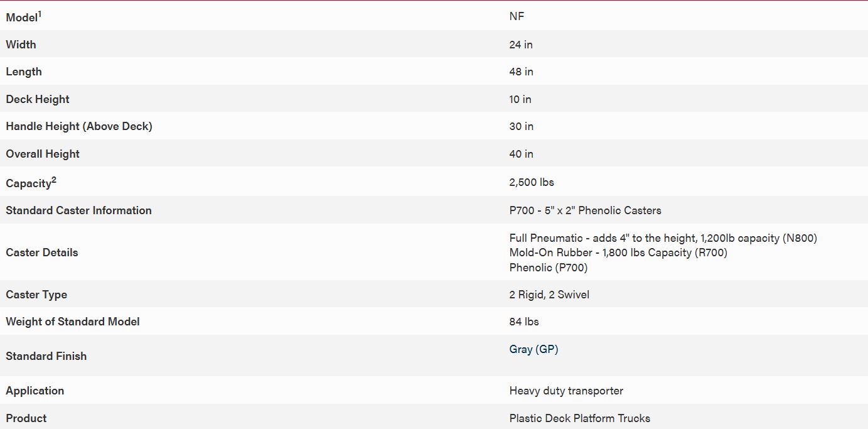The width and height of the screenshot is (868, 429).
Task: Click the 48 in length value
Action: click(x=521, y=72)
